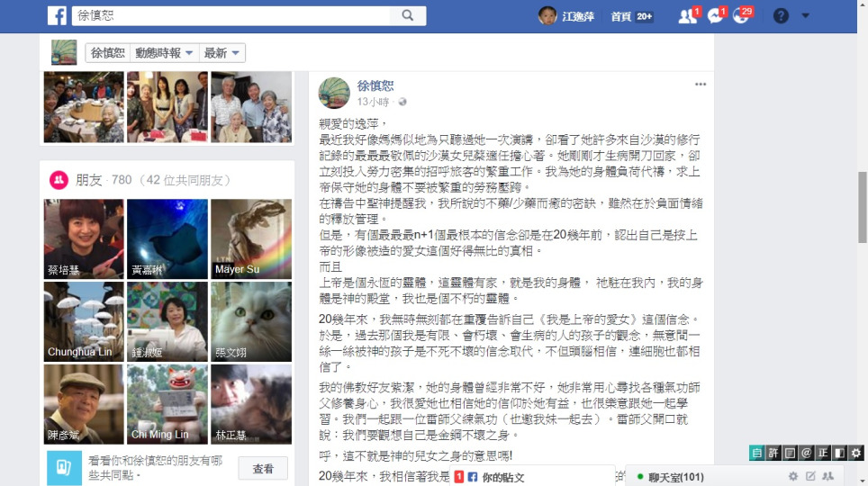Click the create group chat icon

(x=828, y=476)
